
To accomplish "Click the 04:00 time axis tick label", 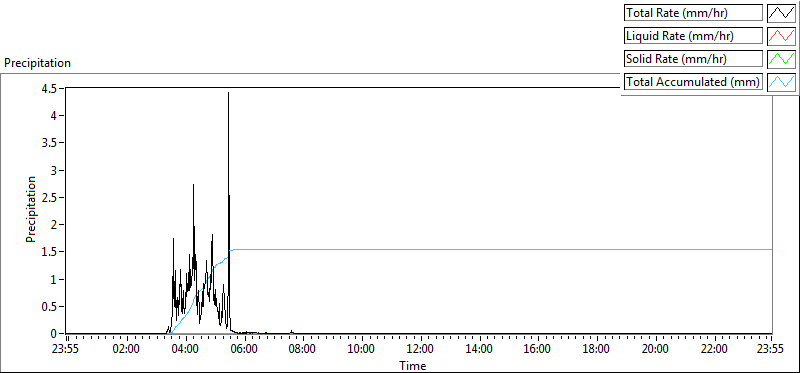I will click(185, 349).
